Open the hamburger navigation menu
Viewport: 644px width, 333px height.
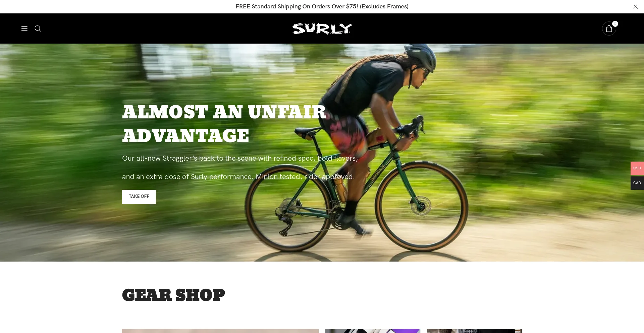pyautogui.click(x=24, y=29)
